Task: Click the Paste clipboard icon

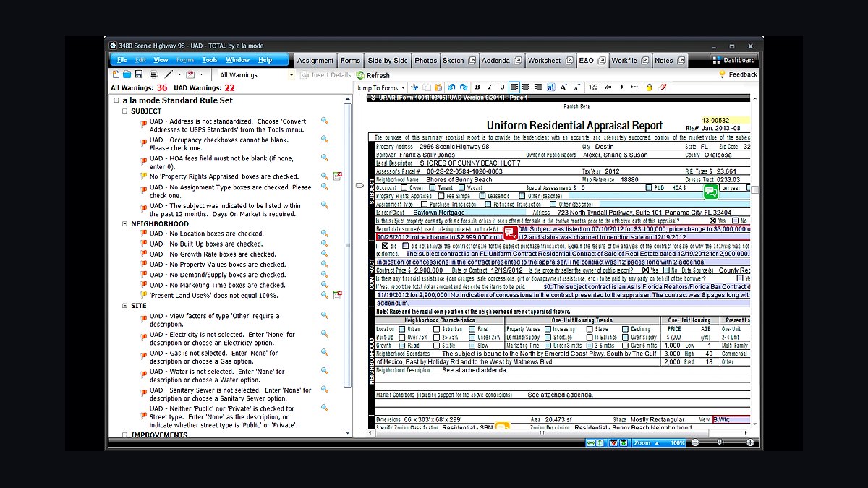Action: tap(438, 87)
